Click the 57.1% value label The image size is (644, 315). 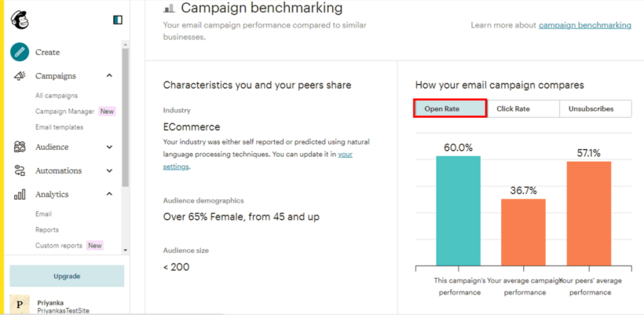pyautogui.click(x=588, y=153)
